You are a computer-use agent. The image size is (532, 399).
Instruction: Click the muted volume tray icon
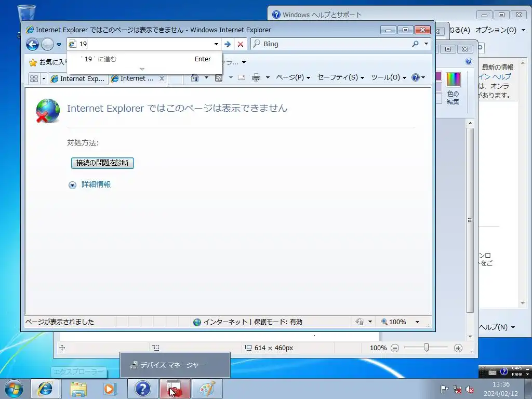(470, 390)
